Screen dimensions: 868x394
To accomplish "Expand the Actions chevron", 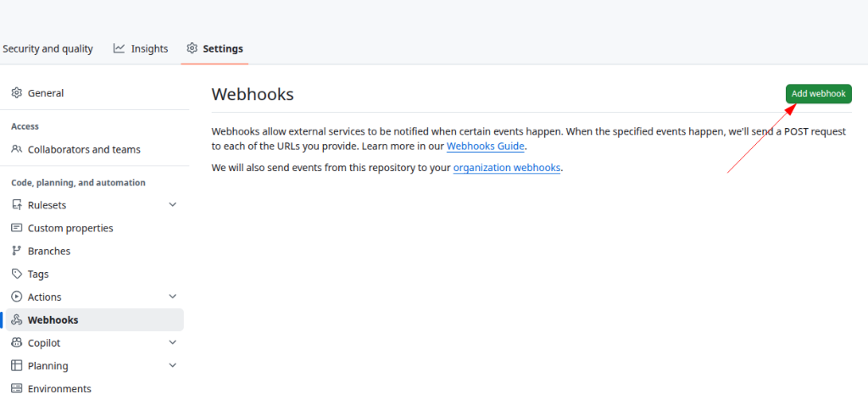I will (173, 297).
